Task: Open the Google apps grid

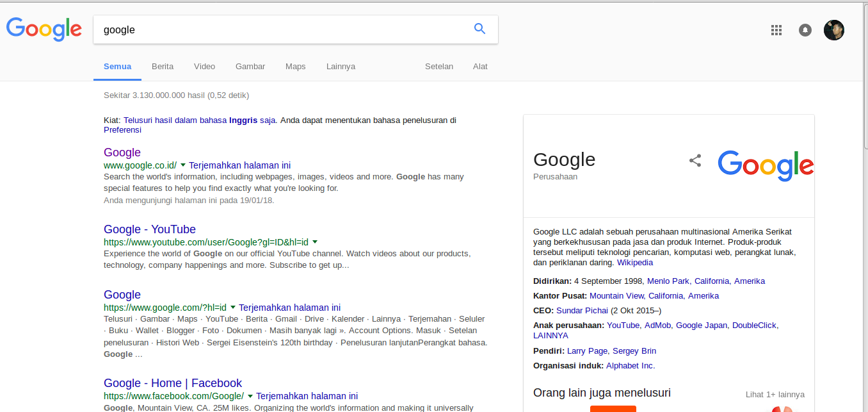Action: pyautogui.click(x=776, y=29)
